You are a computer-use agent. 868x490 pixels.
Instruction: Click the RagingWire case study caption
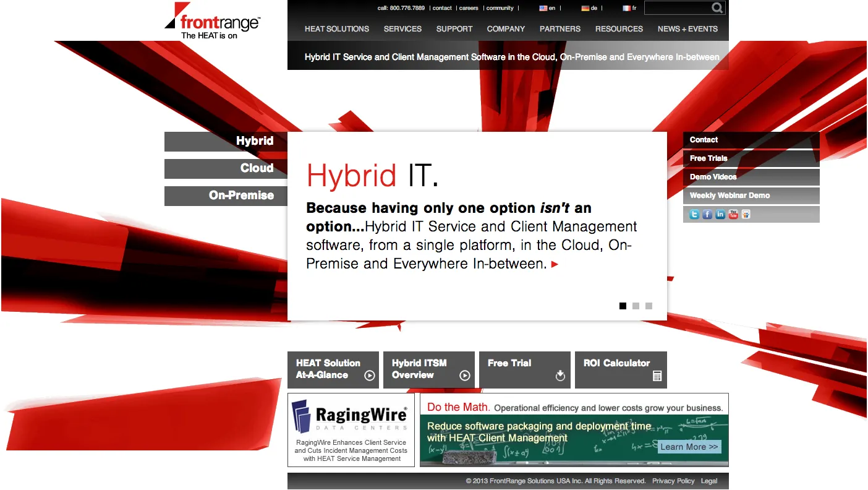click(x=351, y=450)
